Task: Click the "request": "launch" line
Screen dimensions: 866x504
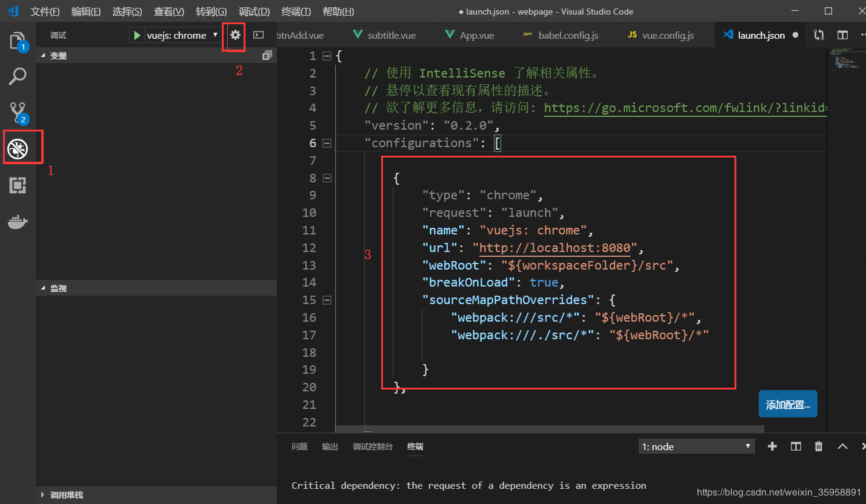Action: coord(493,213)
